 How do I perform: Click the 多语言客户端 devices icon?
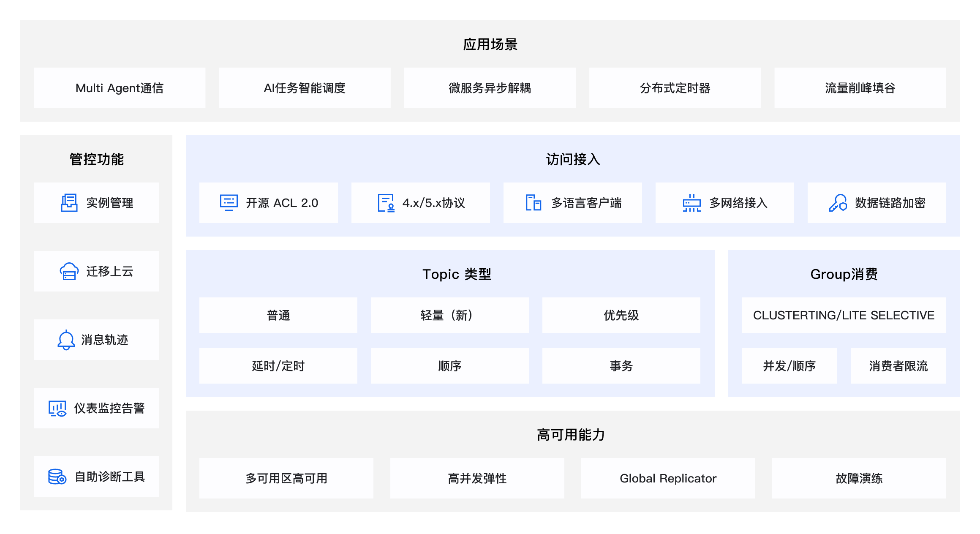click(533, 203)
